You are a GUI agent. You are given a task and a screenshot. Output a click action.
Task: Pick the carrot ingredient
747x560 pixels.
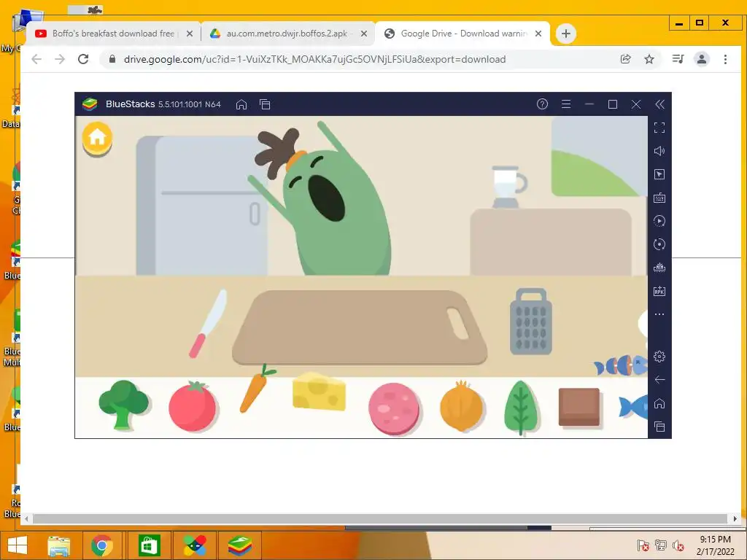point(258,388)
